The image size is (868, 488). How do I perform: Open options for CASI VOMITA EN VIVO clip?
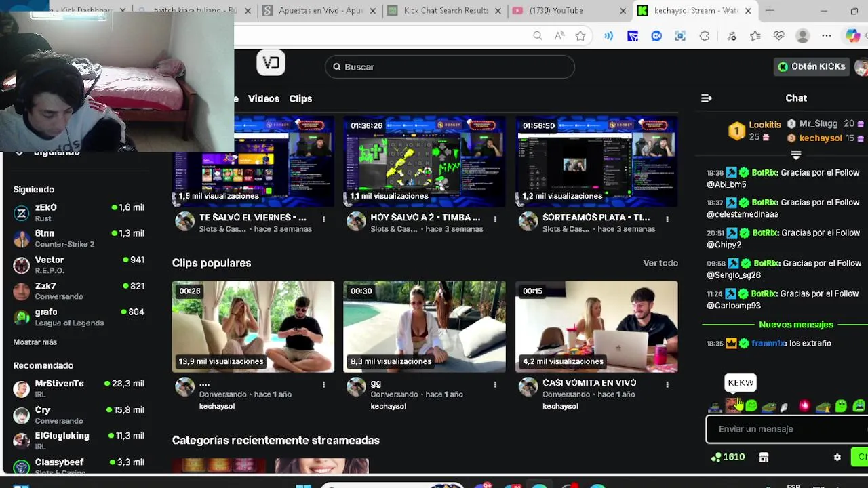[x=667, y=384]
